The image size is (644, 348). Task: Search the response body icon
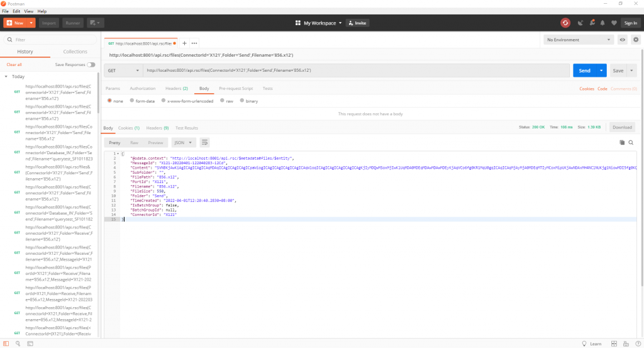pyautogui.click(x=631, y=143)
